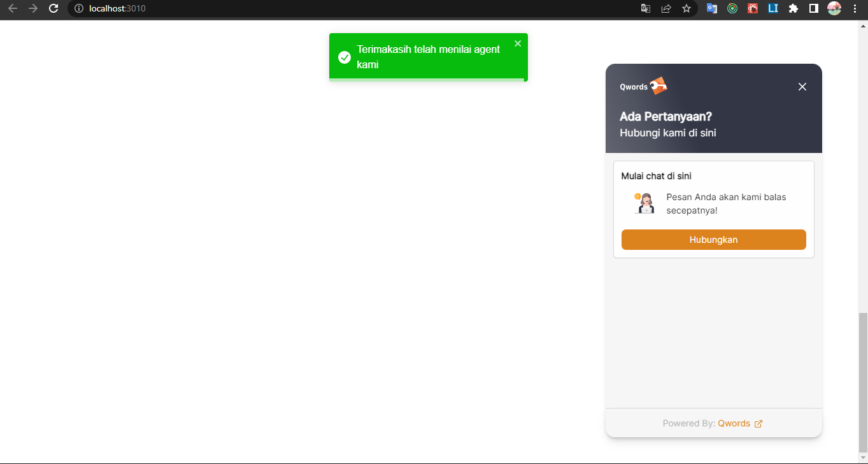Reload the page
Viewport: 868px width, 464px height.
(x=54, y=8)
